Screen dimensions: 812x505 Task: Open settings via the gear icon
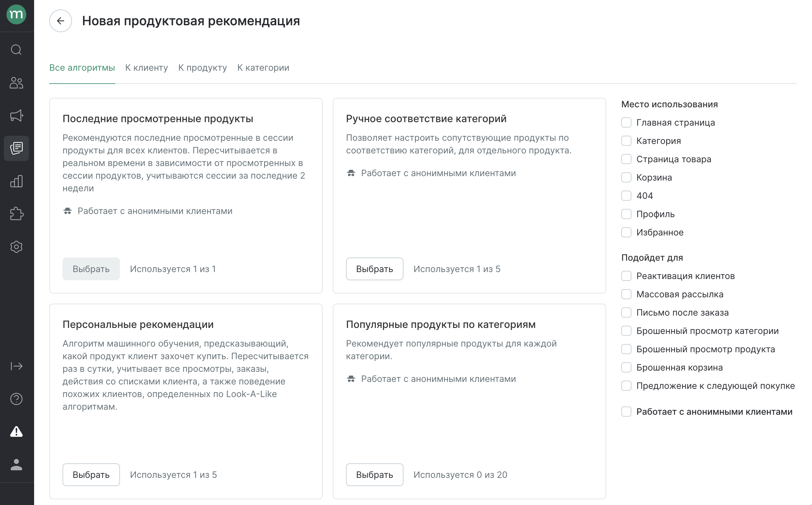[x=16, y=247]
